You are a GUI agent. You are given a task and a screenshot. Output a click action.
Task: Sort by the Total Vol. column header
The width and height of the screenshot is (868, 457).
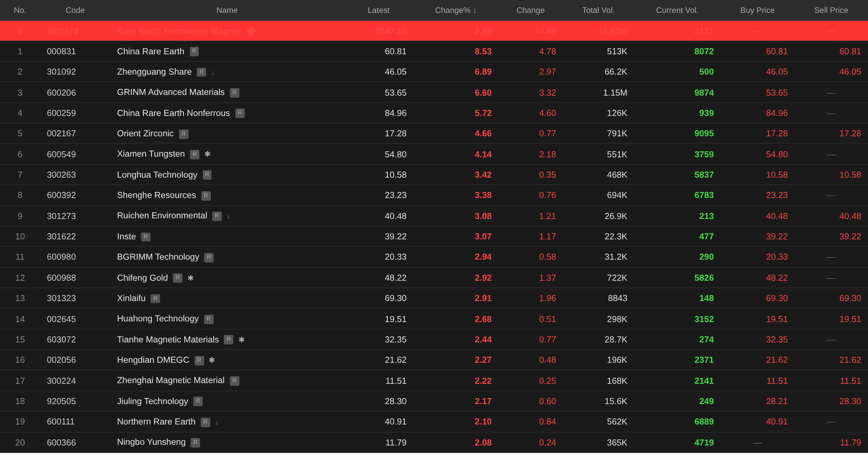pyautogui.click(x=598, y=11)
